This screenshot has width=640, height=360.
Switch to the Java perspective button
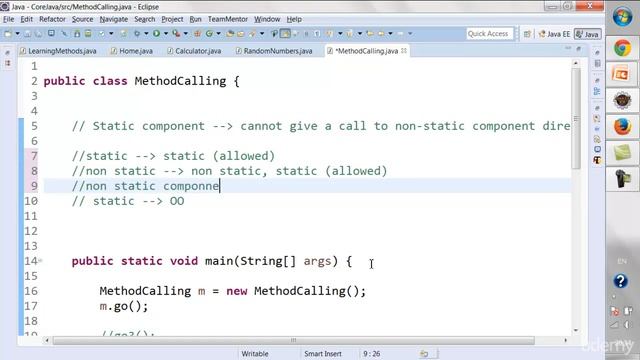click(x=587, y=34)
